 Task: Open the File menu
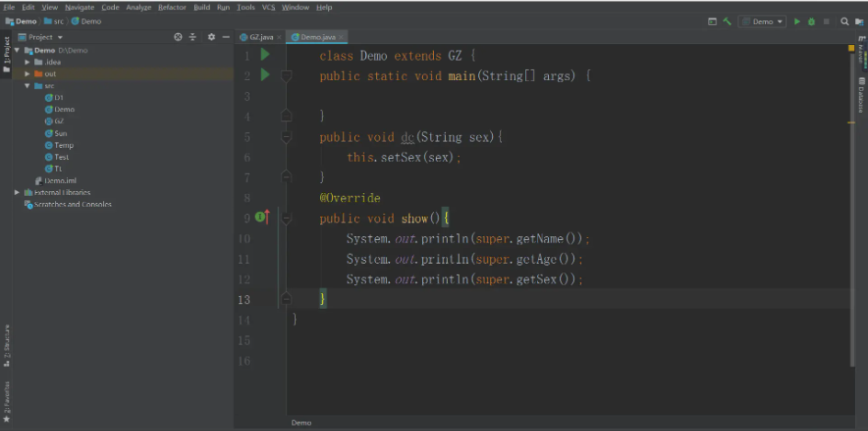click(9, 7)
